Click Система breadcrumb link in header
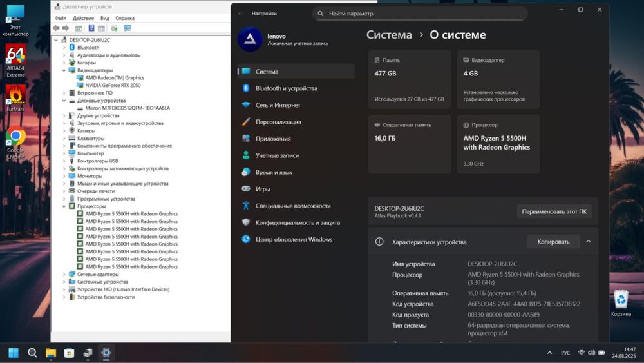Viewport: 644px width, 363px height. coord(389,35)
